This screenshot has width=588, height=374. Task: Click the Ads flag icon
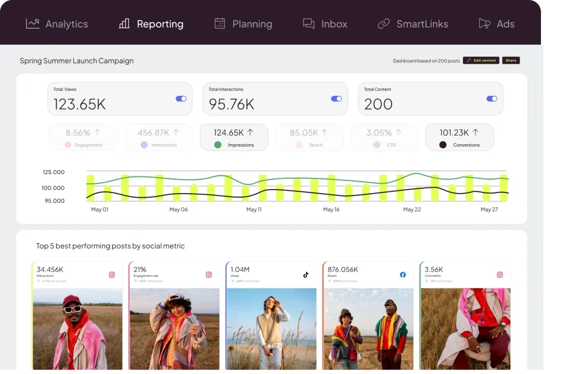pyautogui.click(x=485, y=24)
